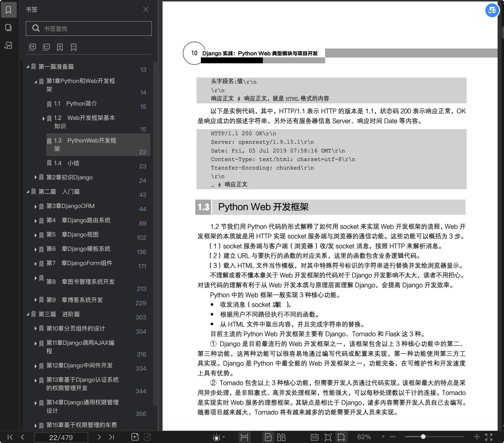
Task: Expand 第6 章Django模板系统 bookmark
Action: point(36,249)
